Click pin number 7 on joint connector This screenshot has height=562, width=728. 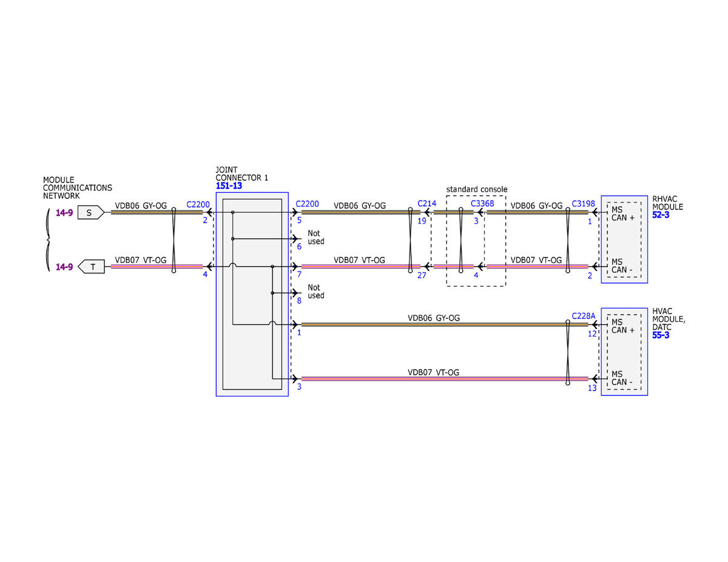pos(299,275)
